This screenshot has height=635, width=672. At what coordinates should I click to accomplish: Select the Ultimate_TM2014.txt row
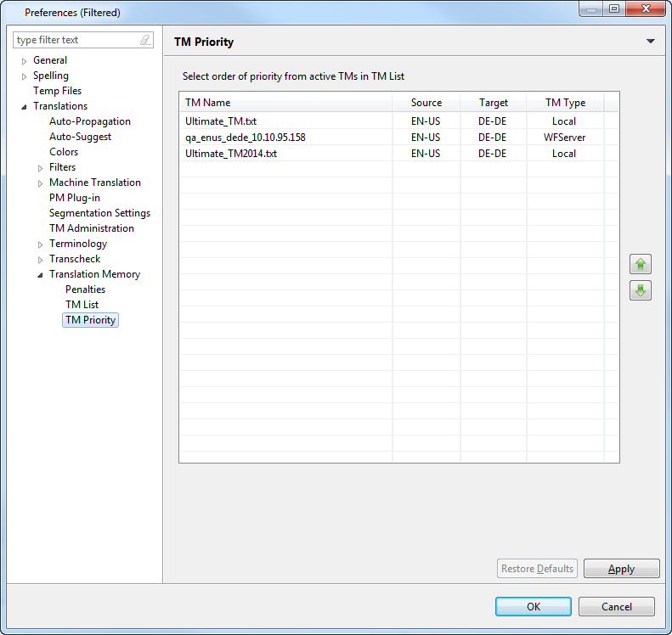pos(231,154)
